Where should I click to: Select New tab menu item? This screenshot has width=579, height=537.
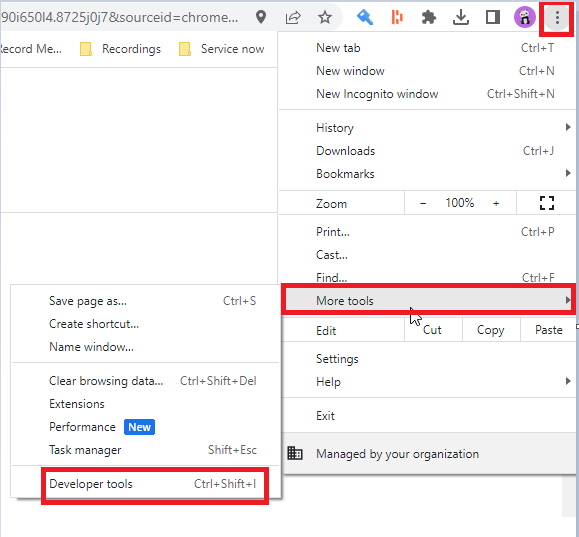pyautogui.click(x=427, y=48)
